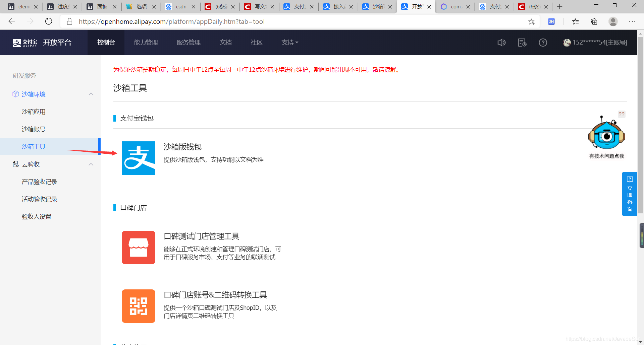Click the 口碑门店 section heading

pyautogui.click(x=133, y=208)
